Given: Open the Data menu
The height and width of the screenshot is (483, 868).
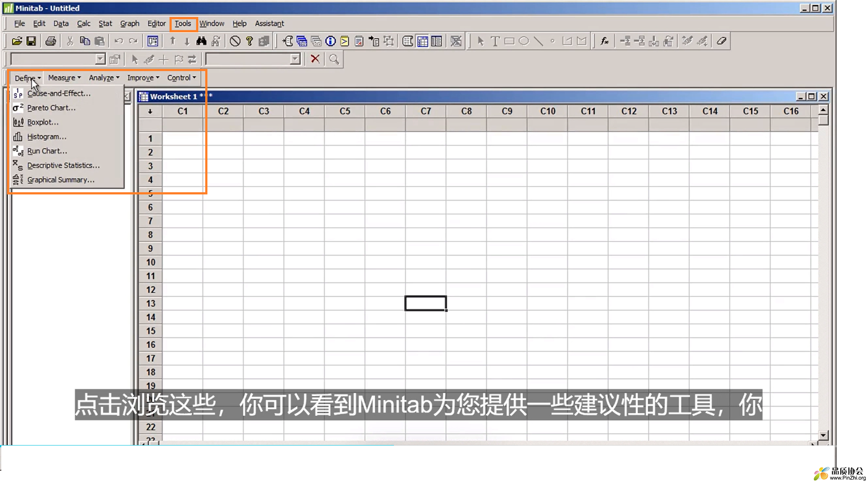Looking at the screenshot, I should 61,24.
